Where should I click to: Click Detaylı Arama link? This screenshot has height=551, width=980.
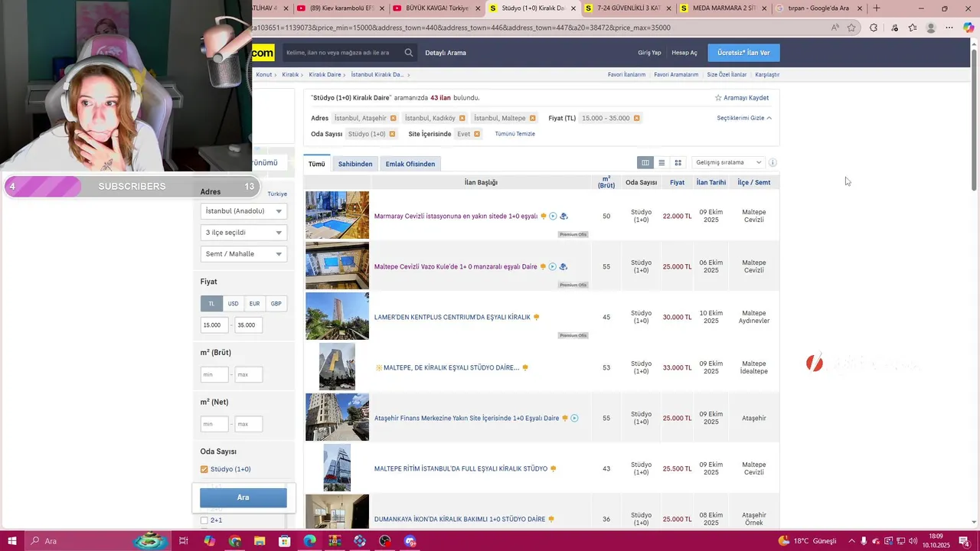(446, 53)
